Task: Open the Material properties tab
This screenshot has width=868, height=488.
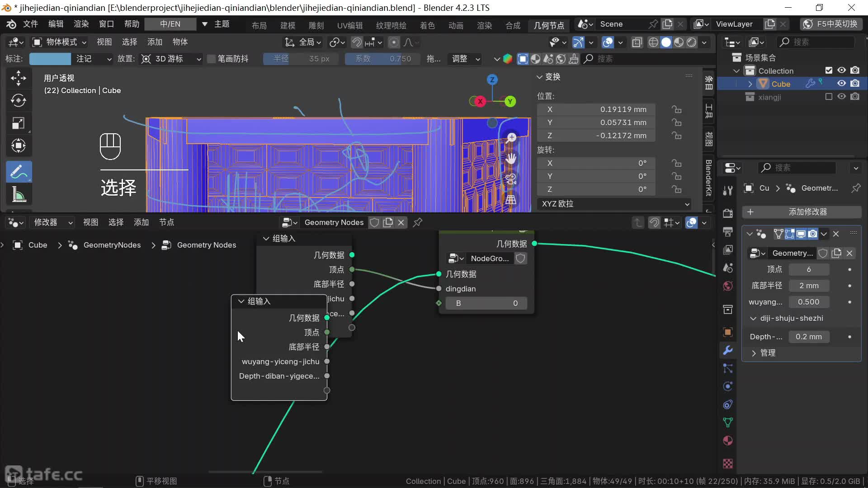Action: click(x=728, y=441)
